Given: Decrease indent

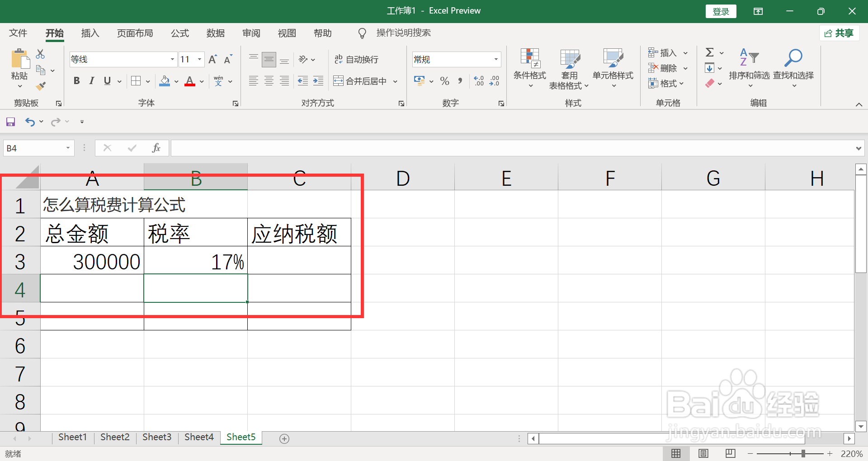Looking at the screenshot, I should pos(303,81).
